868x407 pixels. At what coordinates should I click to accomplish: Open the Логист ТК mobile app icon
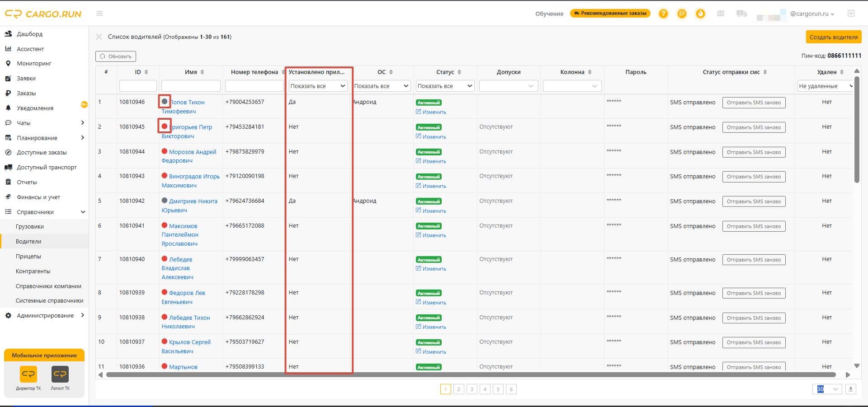(60, 374)
